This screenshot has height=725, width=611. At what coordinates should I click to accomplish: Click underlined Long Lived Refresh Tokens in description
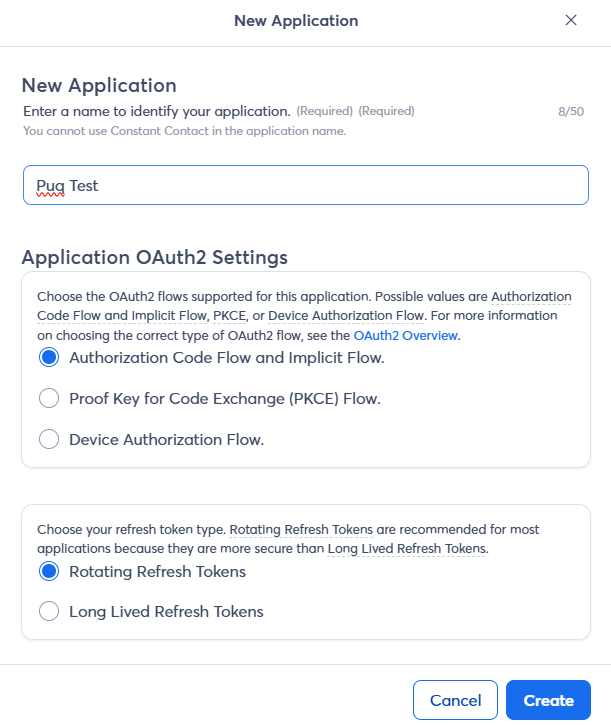pyautogui.click(x=405, y=549)
